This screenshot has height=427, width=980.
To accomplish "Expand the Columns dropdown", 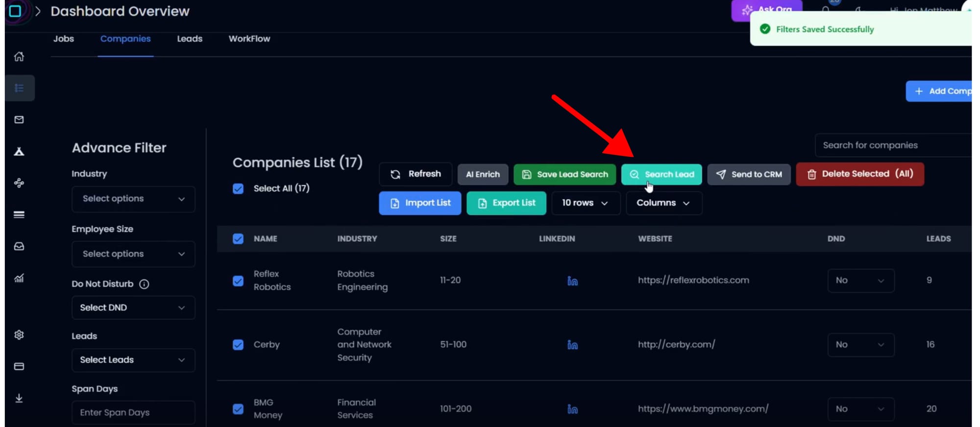I will tap(663, 203).
